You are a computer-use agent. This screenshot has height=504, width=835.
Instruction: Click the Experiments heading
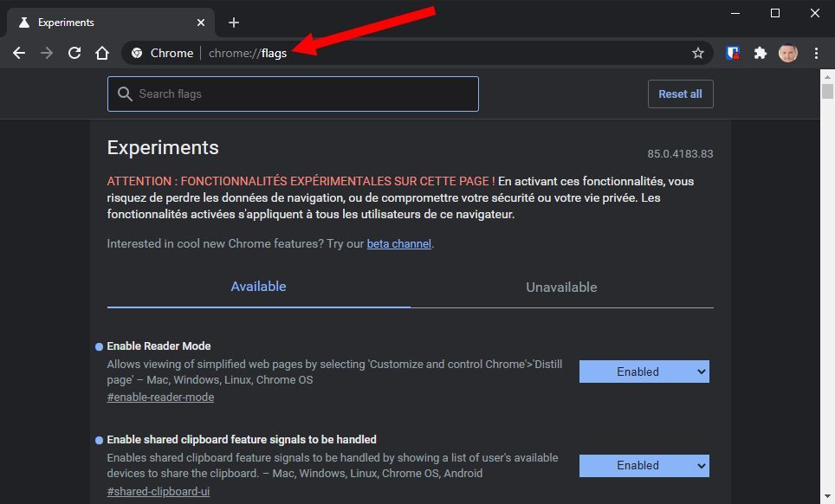pos(163,147)
